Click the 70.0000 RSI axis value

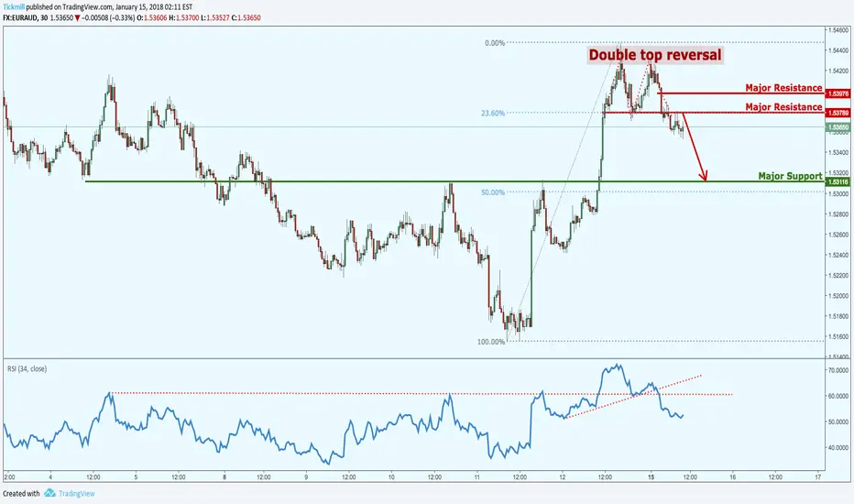838,370
